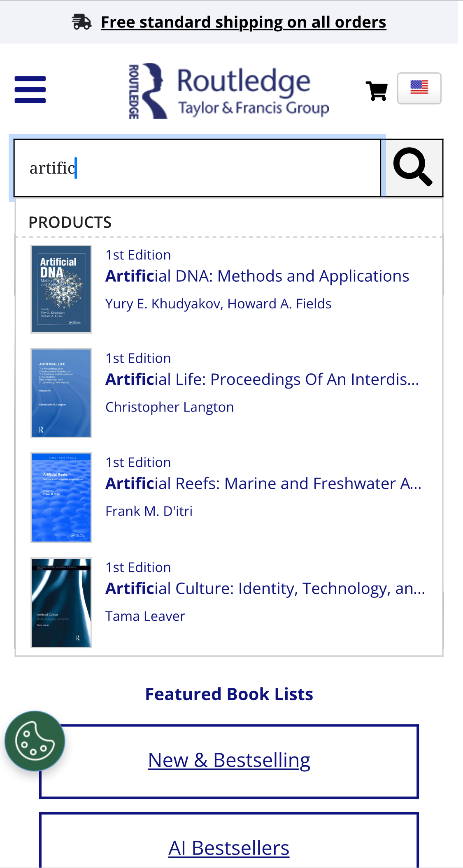Screen dimensions: 463x868
Task: Select the 'Artificial Culture' suggestion
Action: tap(265, 588)
